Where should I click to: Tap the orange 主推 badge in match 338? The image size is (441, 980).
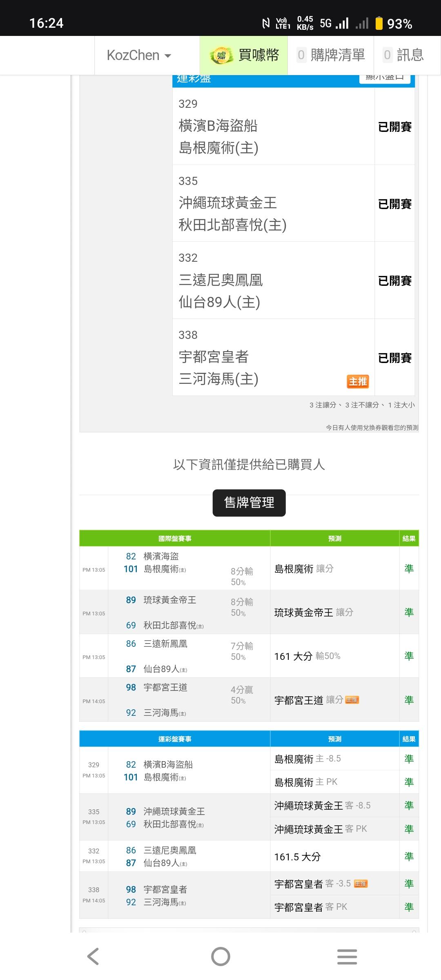[358, 381]
